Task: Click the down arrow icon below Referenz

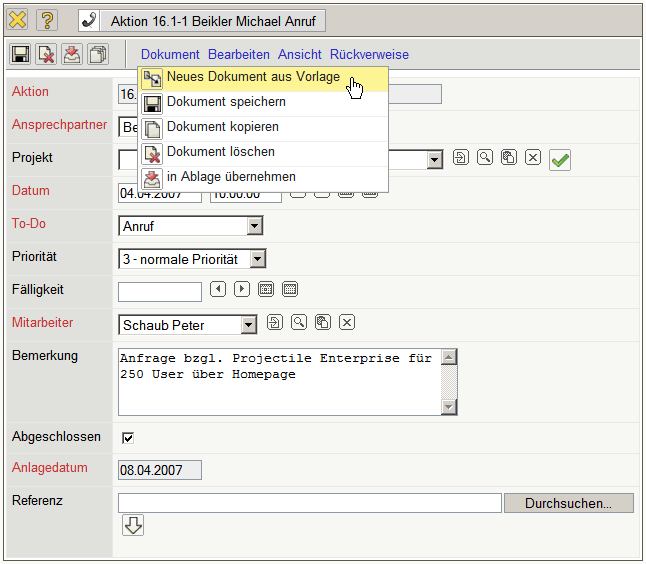Action: pyautogui.click(x=133, y=526)
